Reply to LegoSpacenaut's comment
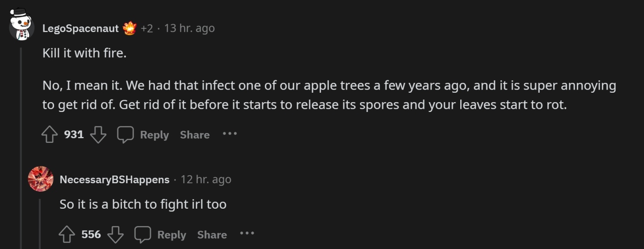The height and width of the screenshot is (249, 644). coord(143,135)
